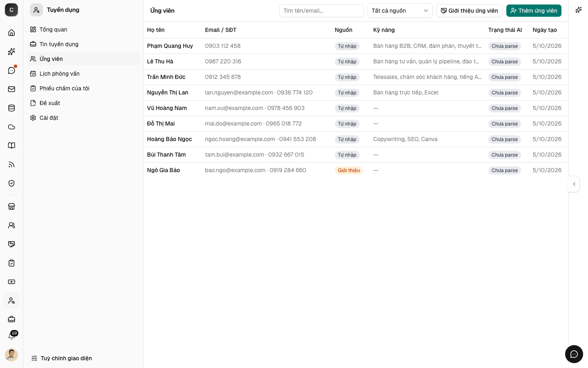Open the cloud icon in left rail

click(11, 127)
